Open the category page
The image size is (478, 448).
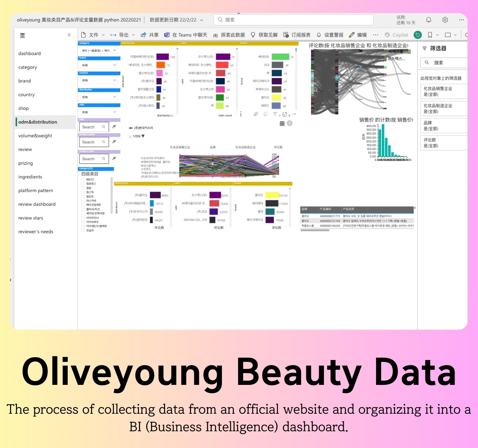coord(28,67)
